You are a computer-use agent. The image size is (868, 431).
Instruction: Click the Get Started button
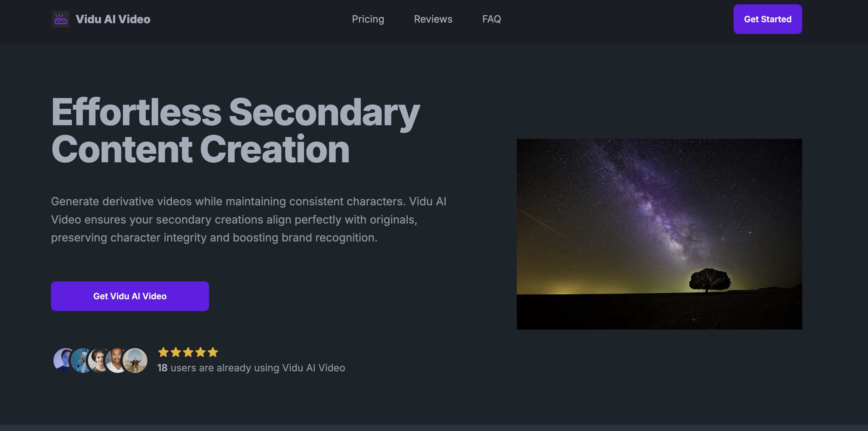[x=768, y=19]
